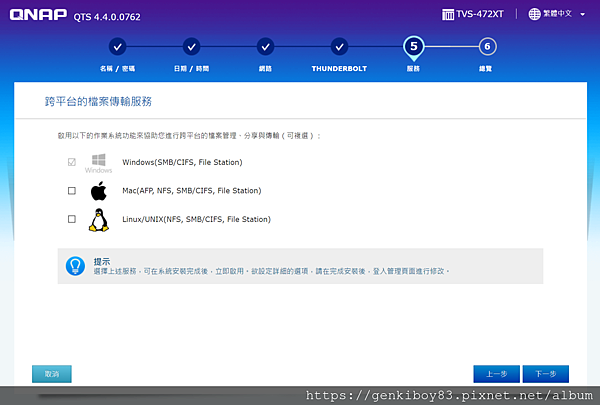The image size is (600, 405).
Task: Click Linux/UNIX(NFS, SMB/CIFS, File Station) label
Action: (196, 219)
